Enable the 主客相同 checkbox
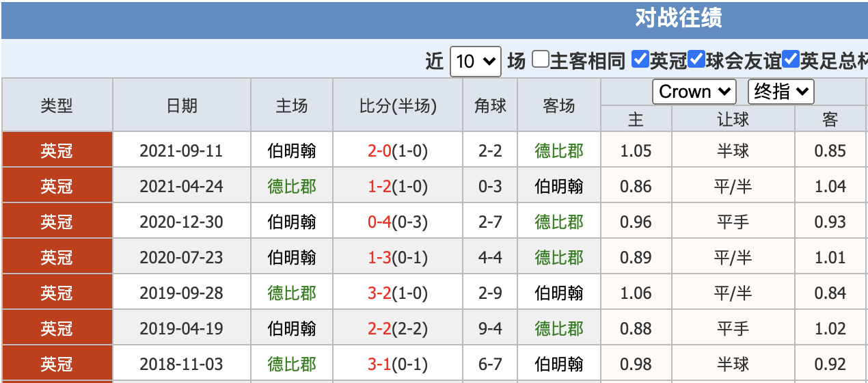The width and height of the screenshot is (868, 383). [541, 60]
